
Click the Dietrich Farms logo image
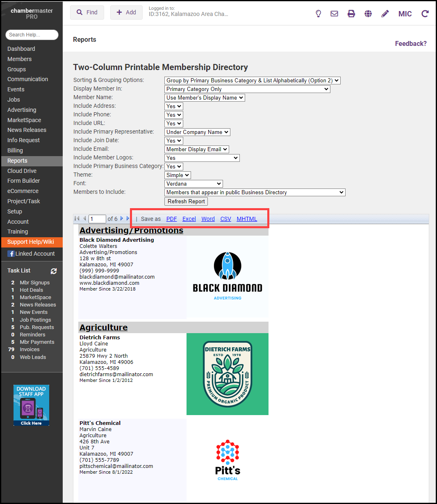coord(228,374)
